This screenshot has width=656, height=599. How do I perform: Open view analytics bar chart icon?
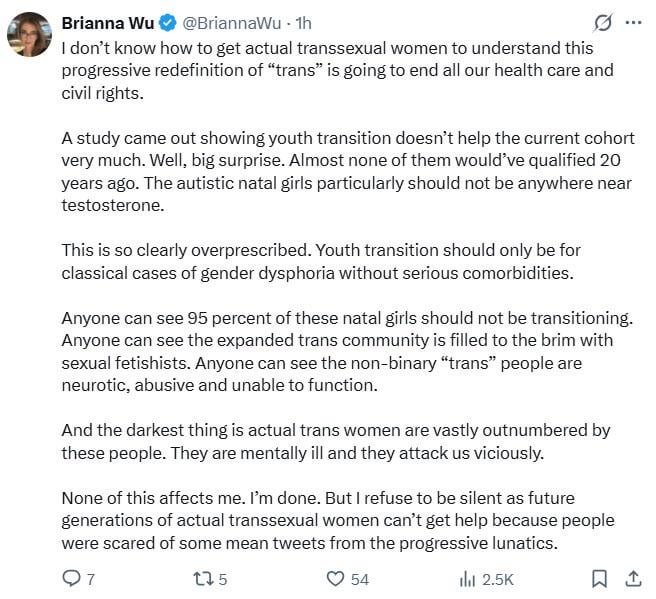coord(467,578)
